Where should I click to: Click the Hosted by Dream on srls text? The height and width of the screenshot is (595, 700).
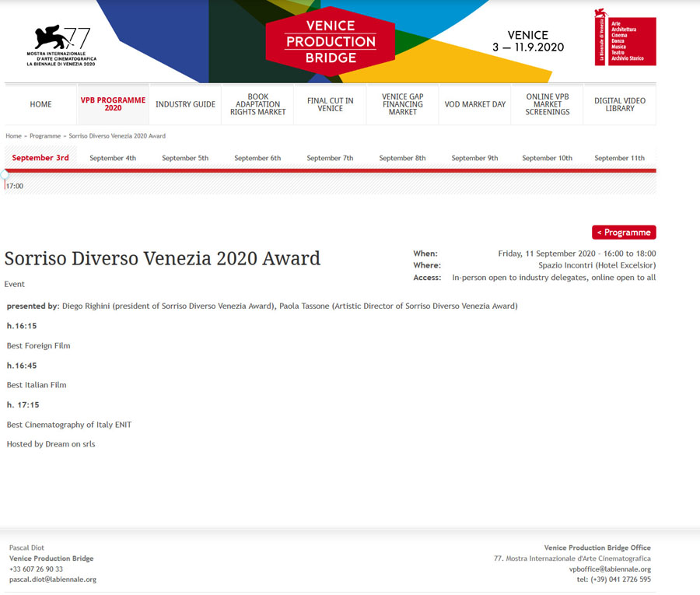tap(51, 444)
